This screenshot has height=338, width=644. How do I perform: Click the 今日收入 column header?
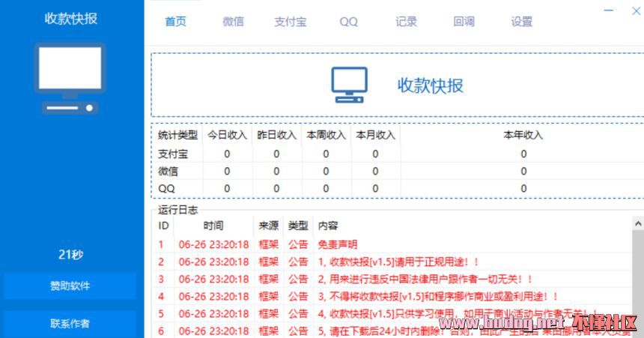227,135
